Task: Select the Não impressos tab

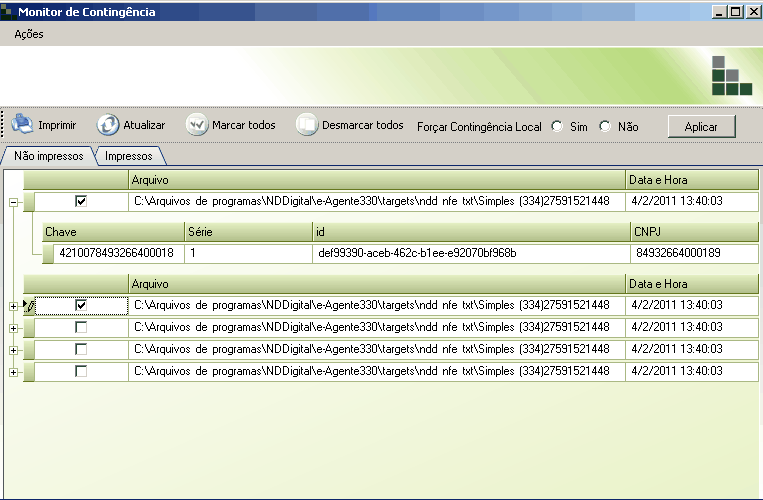Action: coord(48,156)
